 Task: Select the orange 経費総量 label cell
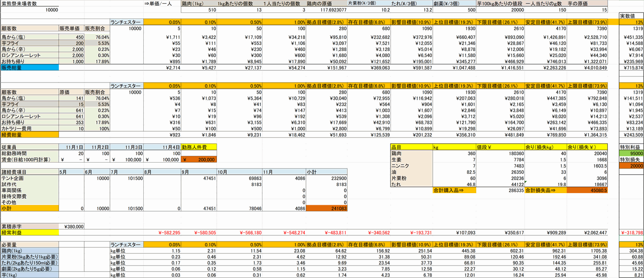[x=30, y=135]
